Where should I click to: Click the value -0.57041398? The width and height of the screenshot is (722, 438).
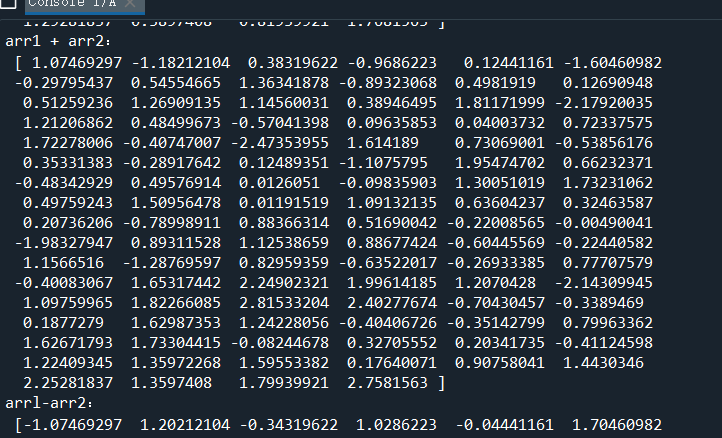(x=279, y=123)
